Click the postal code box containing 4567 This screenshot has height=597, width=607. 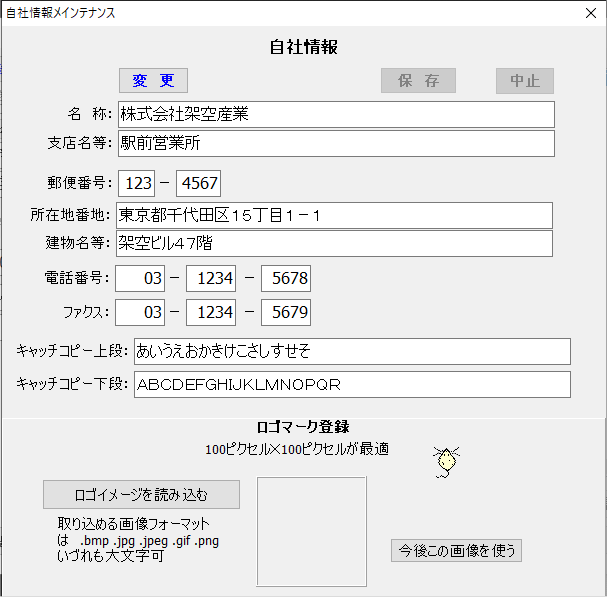(x=198, y=184)
